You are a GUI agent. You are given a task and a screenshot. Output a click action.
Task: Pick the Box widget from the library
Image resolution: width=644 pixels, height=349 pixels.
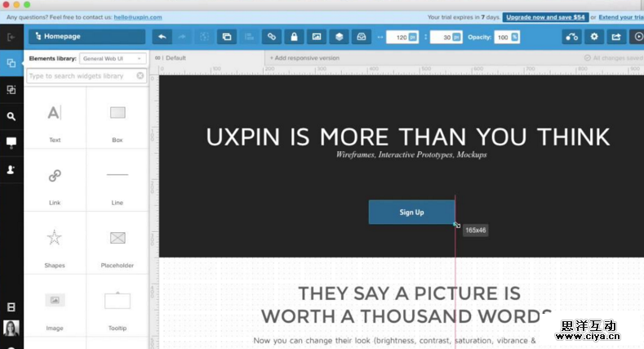[118, 119]
